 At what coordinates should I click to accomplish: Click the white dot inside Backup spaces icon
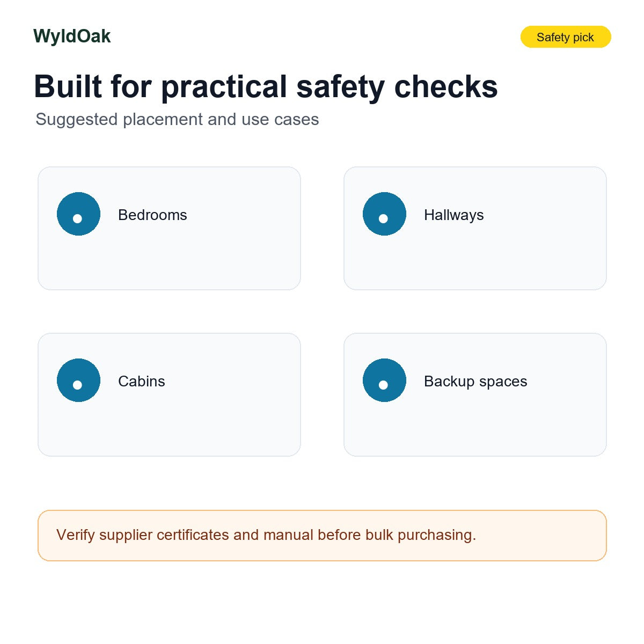click(383, 385)
